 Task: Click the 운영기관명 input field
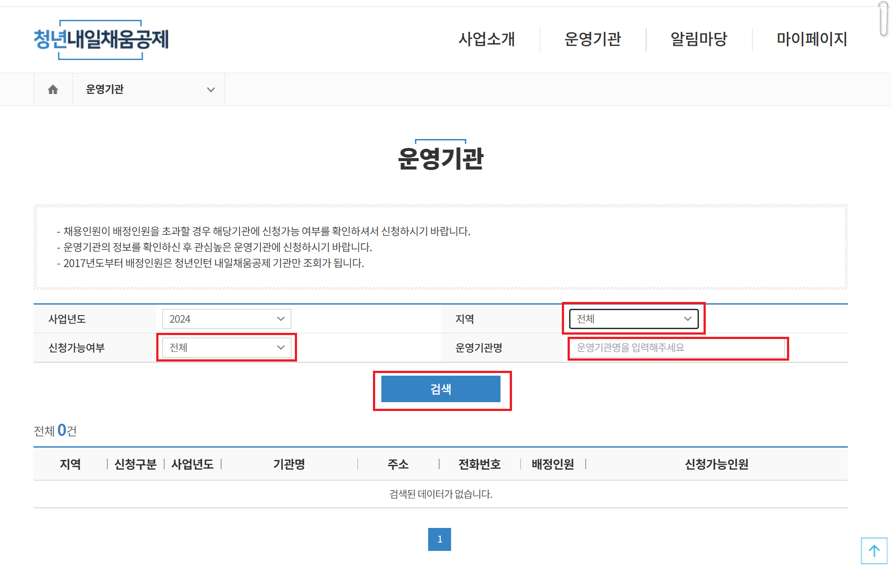(x=677, y=348)
